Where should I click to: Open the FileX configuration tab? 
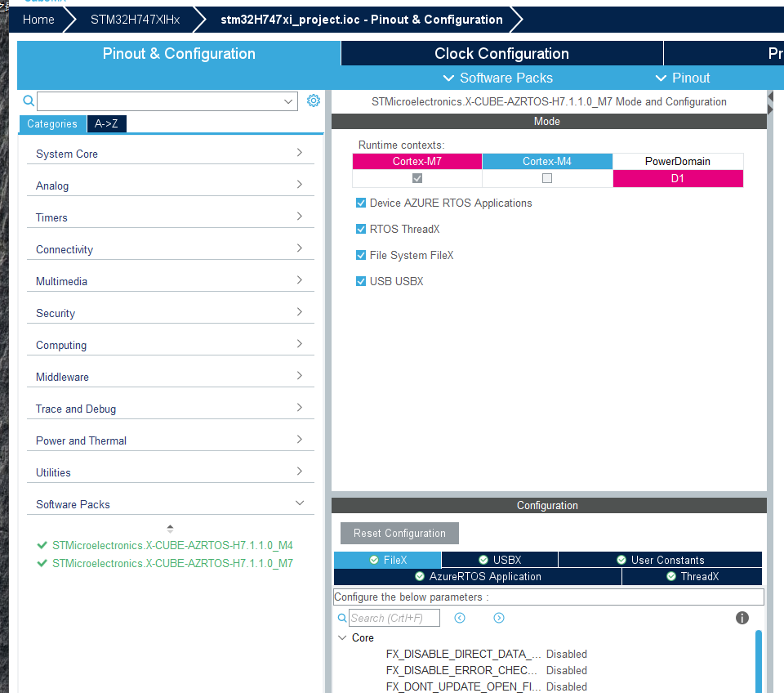click(x=387, y=560)
